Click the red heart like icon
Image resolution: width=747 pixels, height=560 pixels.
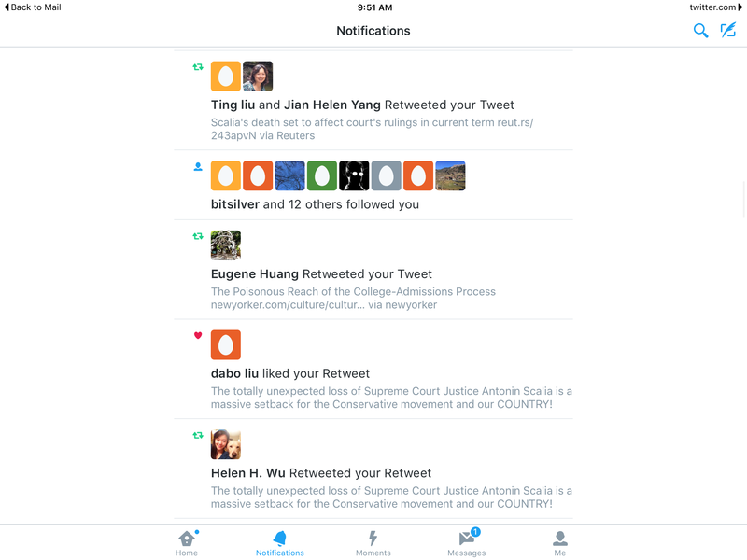tap(198, 335)
